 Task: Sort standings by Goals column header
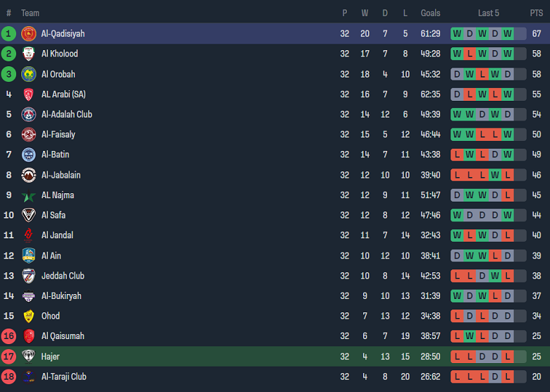click(x=430, y=13)
